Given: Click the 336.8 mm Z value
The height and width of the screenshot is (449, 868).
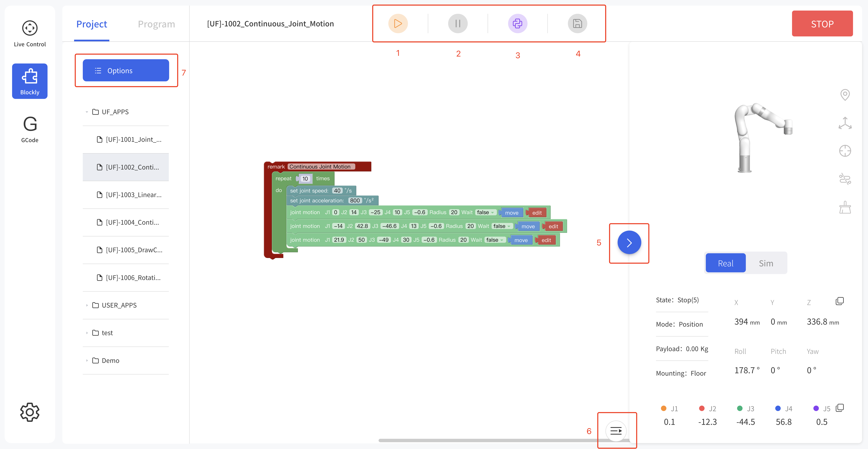Looking at the screenshot, I should tap(823, 322).
